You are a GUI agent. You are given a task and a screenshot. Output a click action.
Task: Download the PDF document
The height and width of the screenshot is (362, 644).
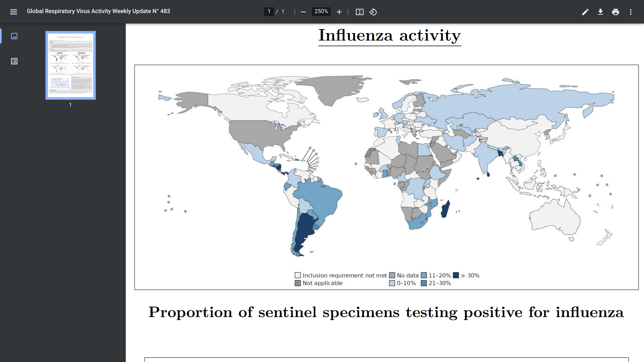[x=600, y=12]
